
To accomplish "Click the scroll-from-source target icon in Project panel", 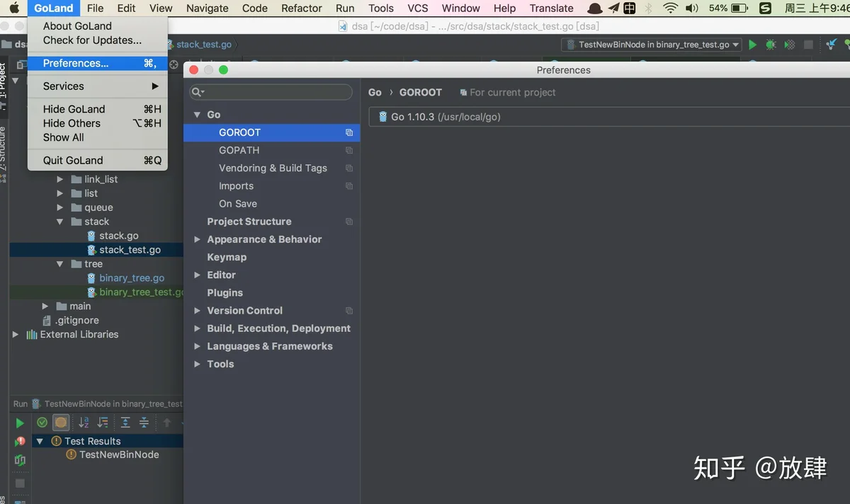I will pos(174,64).
